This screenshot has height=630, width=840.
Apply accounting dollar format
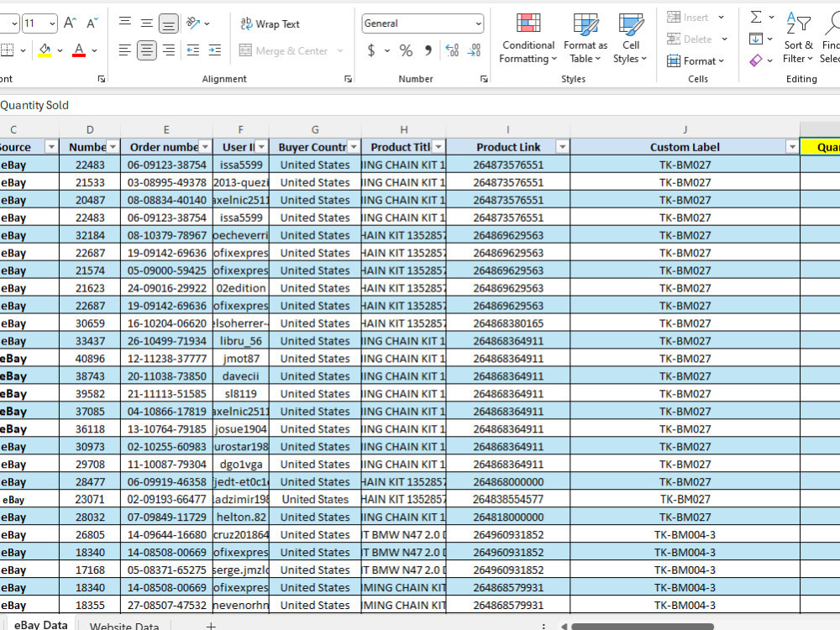coord(371,51)
